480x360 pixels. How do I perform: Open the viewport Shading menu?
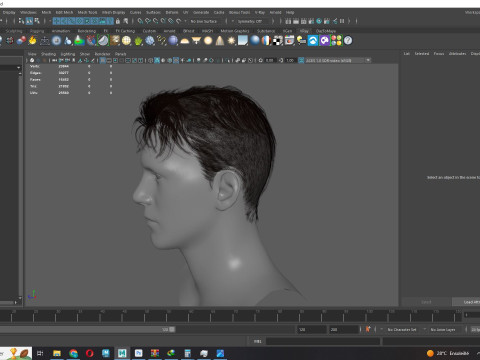48,54
